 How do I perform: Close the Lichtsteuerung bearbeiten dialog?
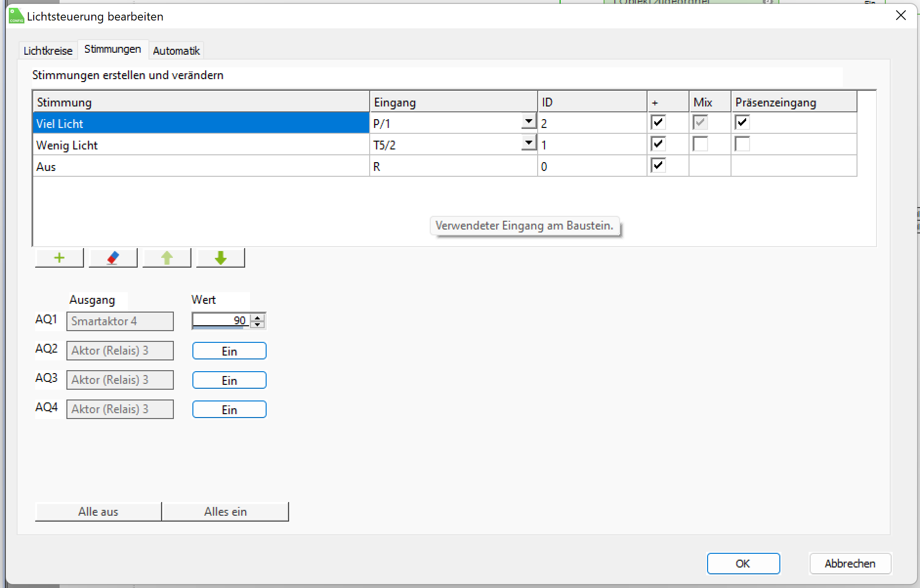click(900, 16)
